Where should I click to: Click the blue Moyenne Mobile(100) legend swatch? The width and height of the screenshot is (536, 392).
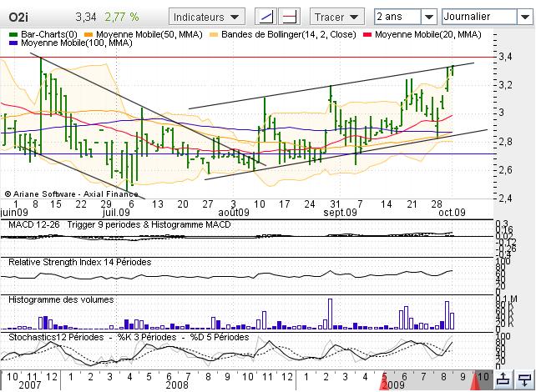tap(13, 43)
